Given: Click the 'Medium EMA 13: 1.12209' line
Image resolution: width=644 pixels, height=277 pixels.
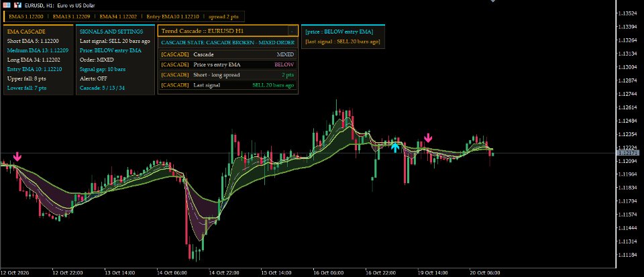Looking at the screenshot, I should pyautogui.click(x=38, y=50).
